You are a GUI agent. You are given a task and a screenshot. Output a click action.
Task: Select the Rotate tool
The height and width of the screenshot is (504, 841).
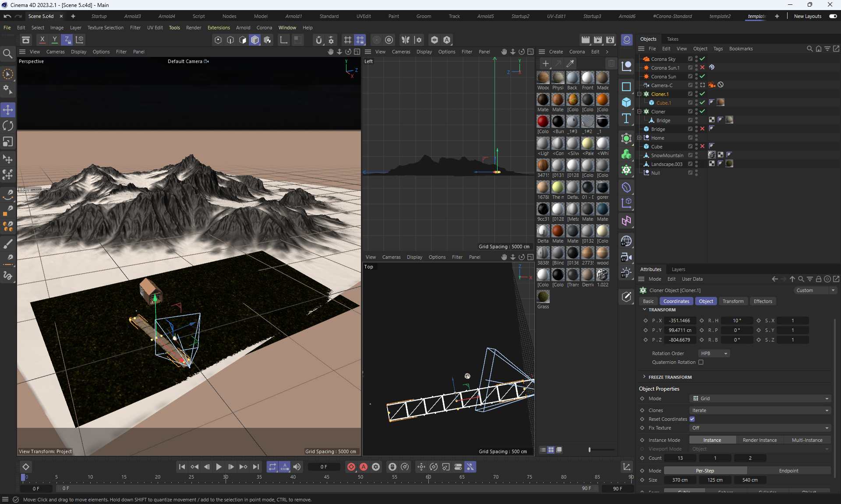point(8,126)
